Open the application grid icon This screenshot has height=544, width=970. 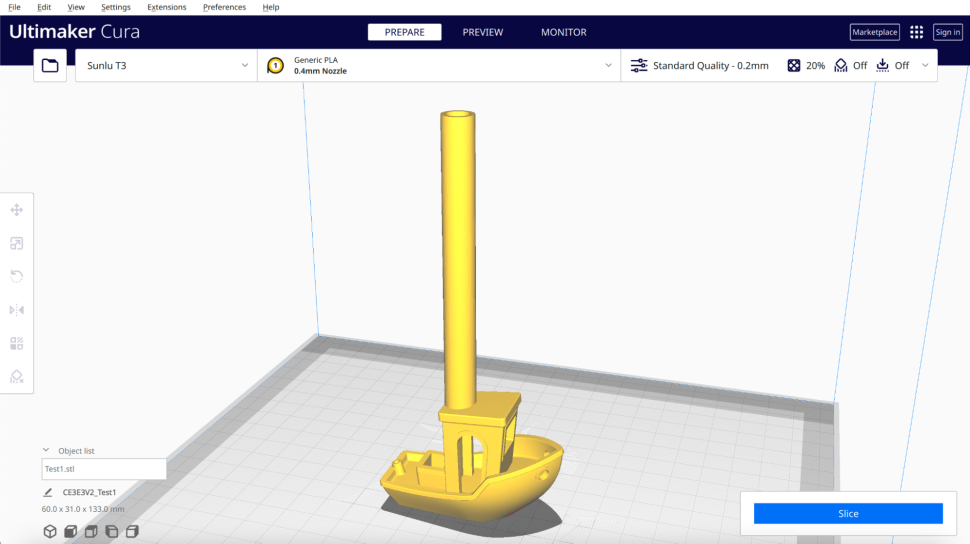tap(916, 32)
